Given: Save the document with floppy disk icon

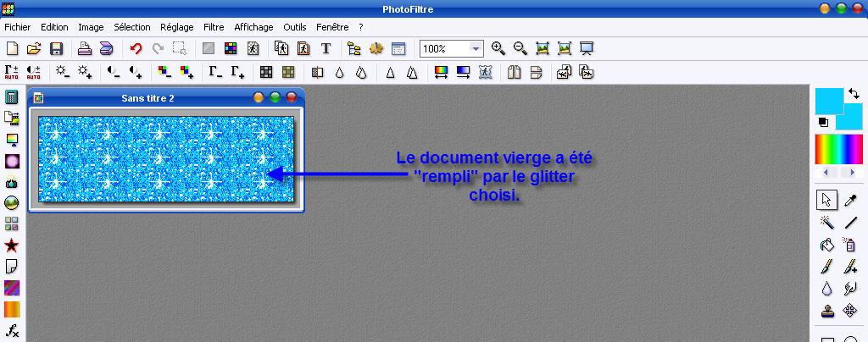Looking at the screenshot, I should pyautogui.click(x=57, y=49).
